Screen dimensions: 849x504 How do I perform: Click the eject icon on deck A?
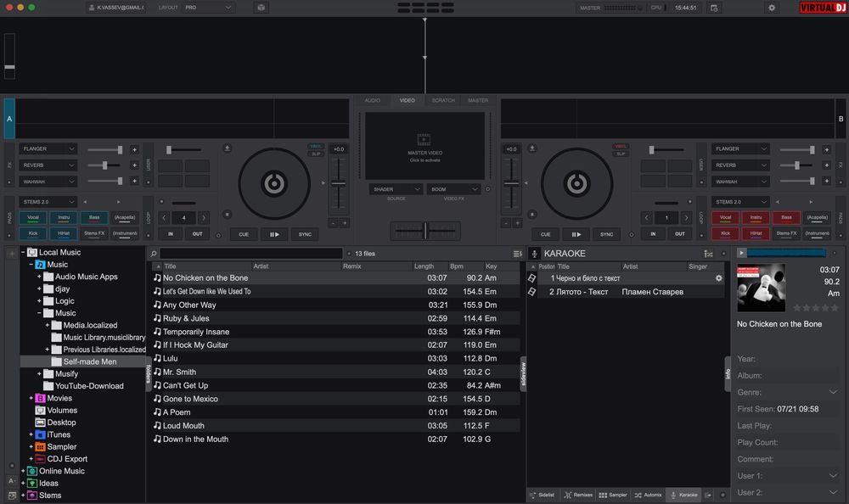[228, 148]
